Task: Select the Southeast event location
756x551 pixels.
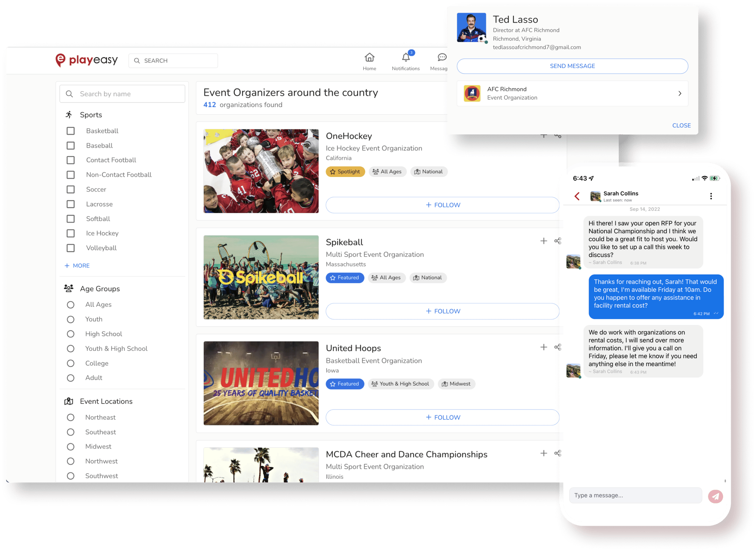Action: (x=71, y=432)
